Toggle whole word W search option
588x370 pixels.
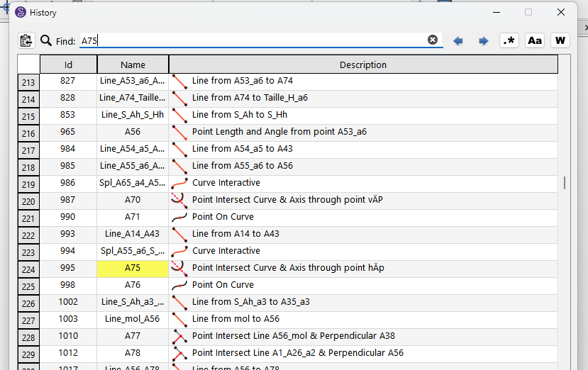pyautogui.click(x=560, y=40)
